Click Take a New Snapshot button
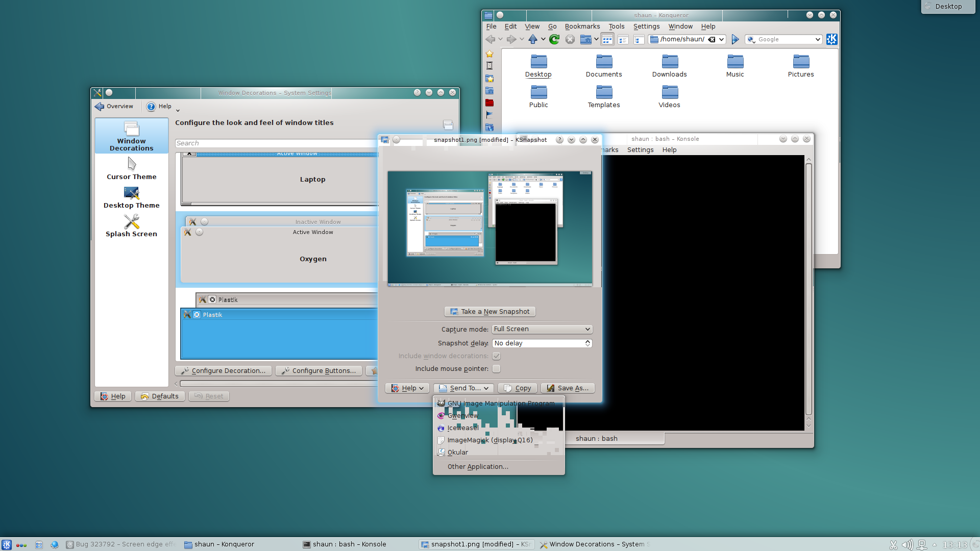 490,312
